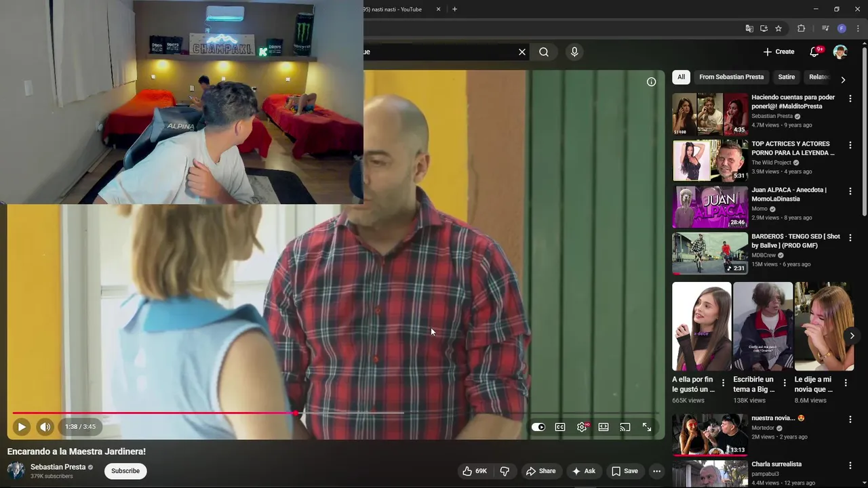Open the notifications bell
Screen dimensions: 868x488
pos(815,52)
